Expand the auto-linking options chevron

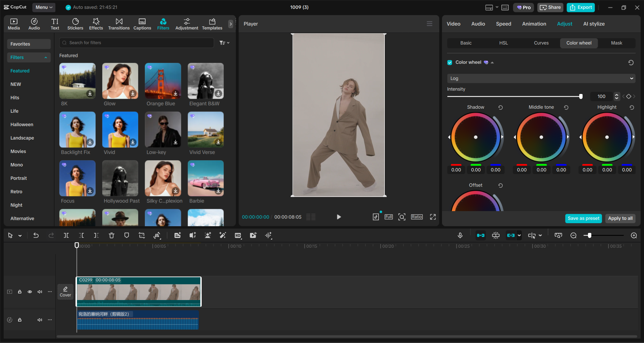click(519, 235)
